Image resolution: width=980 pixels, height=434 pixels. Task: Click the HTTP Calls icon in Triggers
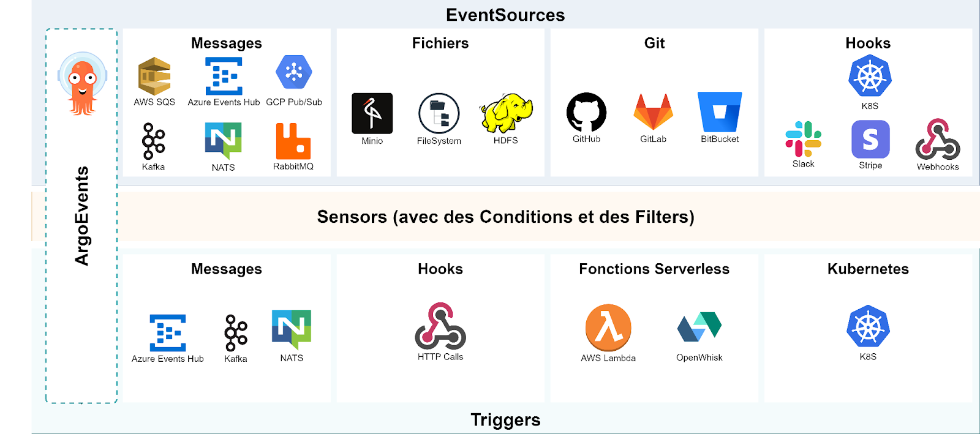(x=440, y=326)
